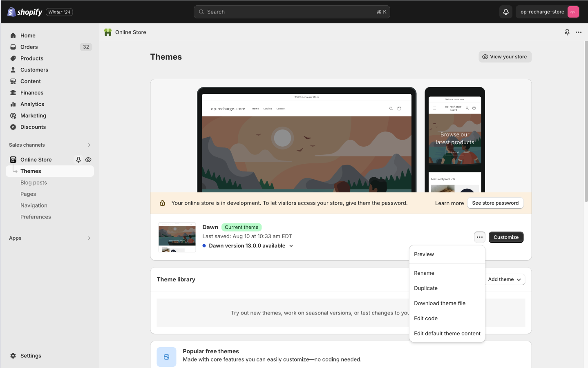The image size is (588, 368).
Task: Click the green Online Store header icon
Action: [x=108, y=32]
